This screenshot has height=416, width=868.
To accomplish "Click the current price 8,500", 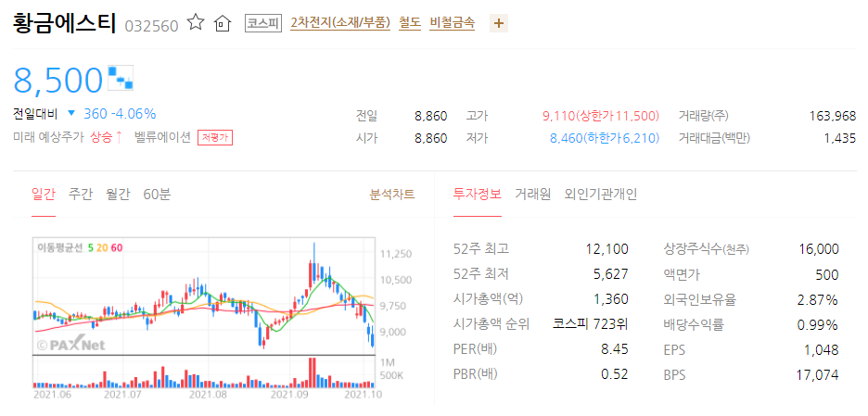I will (58, 80).
